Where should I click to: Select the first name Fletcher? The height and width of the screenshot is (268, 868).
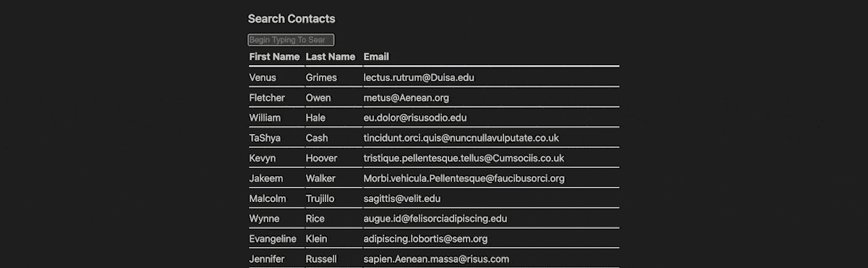267,98
